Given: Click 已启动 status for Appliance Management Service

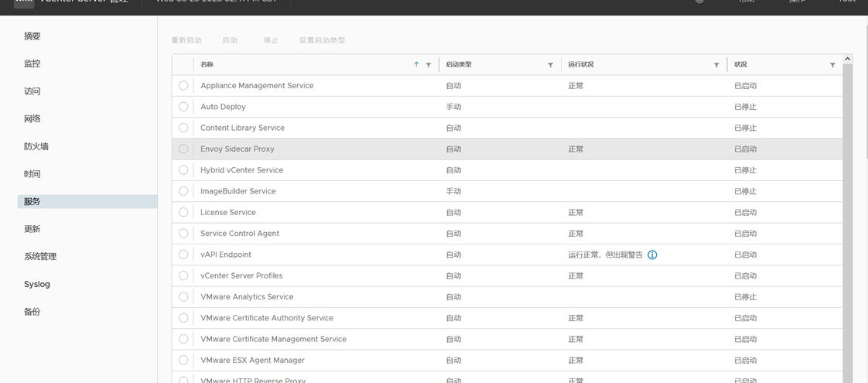Looking at the screenshot, I should (x=745, y=86).
